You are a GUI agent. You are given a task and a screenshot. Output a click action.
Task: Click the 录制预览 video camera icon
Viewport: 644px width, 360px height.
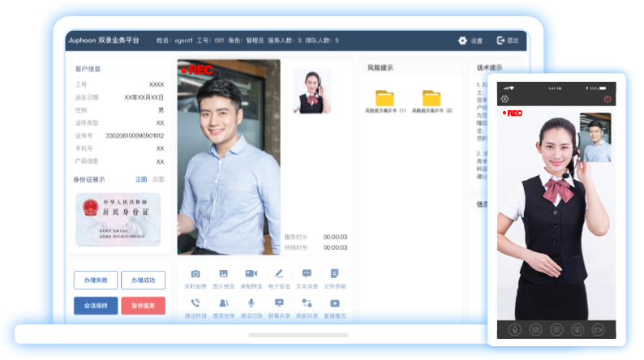click(251, 274)
